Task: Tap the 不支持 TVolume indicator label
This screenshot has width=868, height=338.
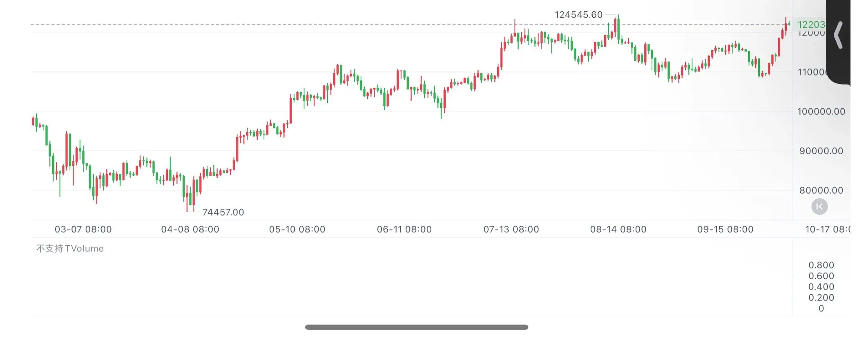Action: click(x=70, y=249)
